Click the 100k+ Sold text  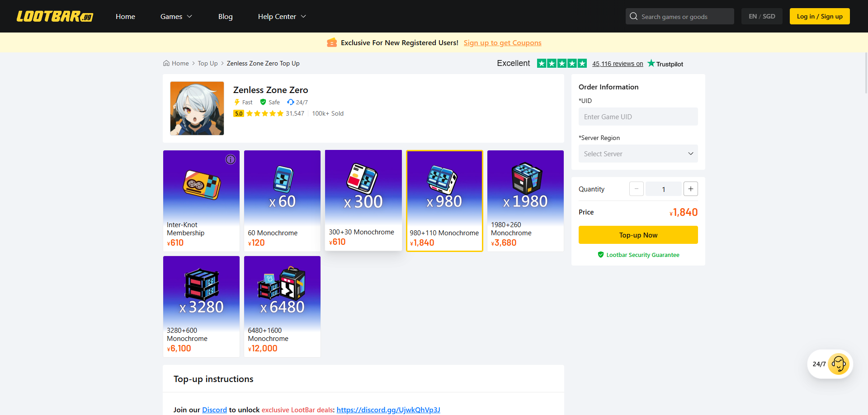pos(328,113)
